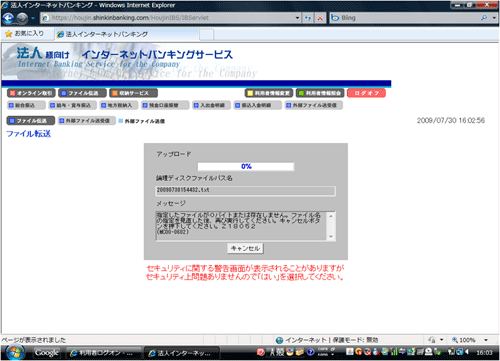Click the file path name input field
Viewport: 500px width, 361px height.
(245, 190)
